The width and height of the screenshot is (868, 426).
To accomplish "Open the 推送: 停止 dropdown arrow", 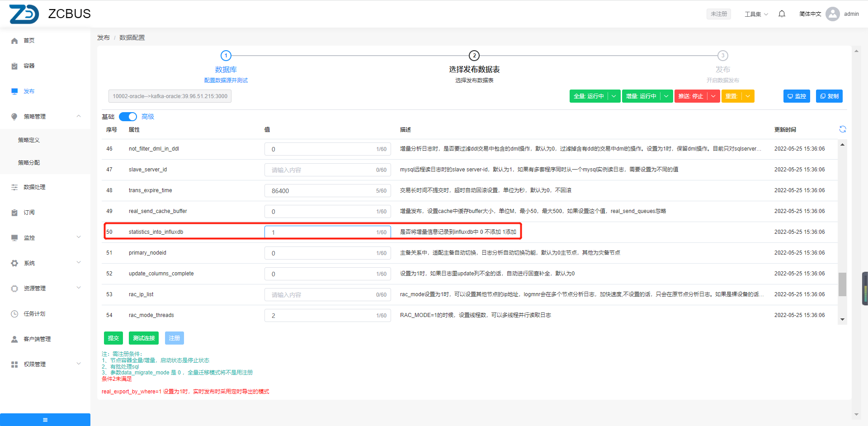I will click(713, 96).
